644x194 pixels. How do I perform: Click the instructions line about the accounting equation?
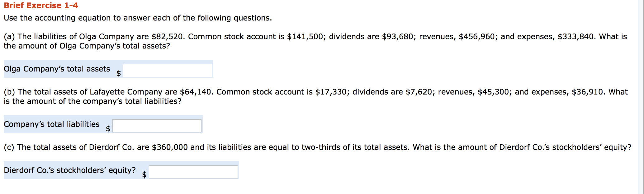tap(137, 18)
